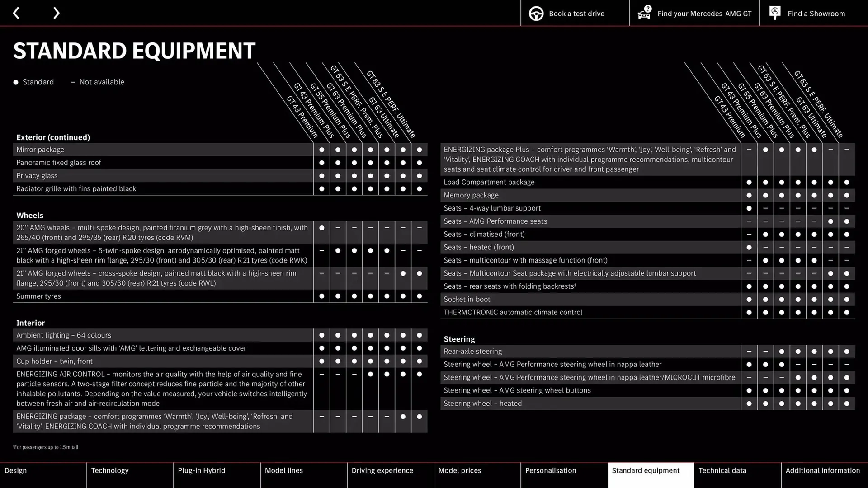Select the Standard equipment tab
The height and width of the screenshot is (488, 868).
(x=651, y=475)
